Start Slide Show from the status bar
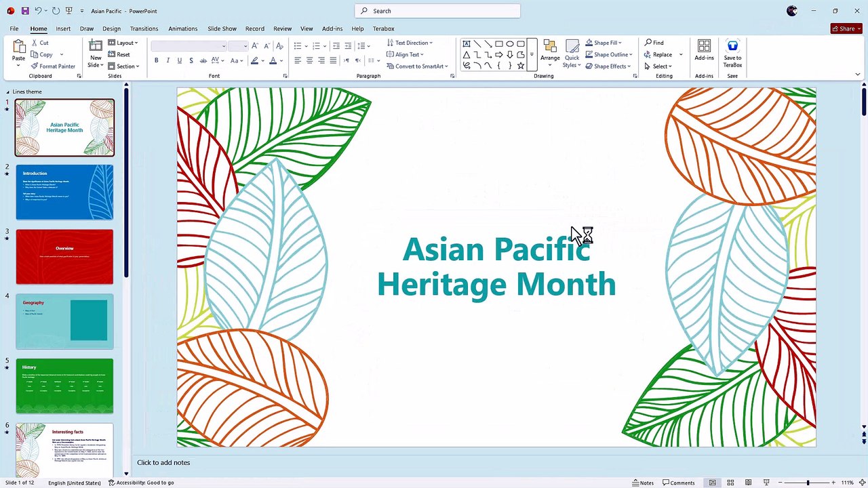This screenshot has width=868, height=488. click(766, 483)
